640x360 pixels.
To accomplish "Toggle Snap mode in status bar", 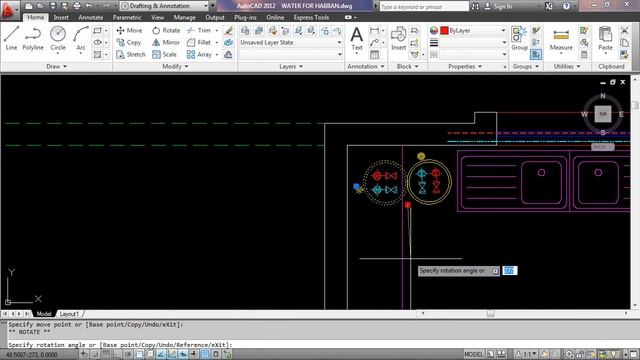I will [95, 354].
